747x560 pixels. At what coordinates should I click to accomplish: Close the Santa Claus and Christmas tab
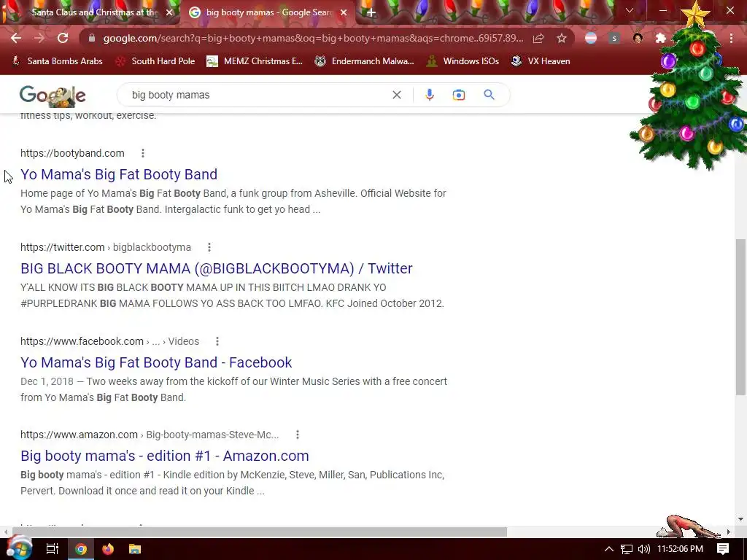pos(169,12)
